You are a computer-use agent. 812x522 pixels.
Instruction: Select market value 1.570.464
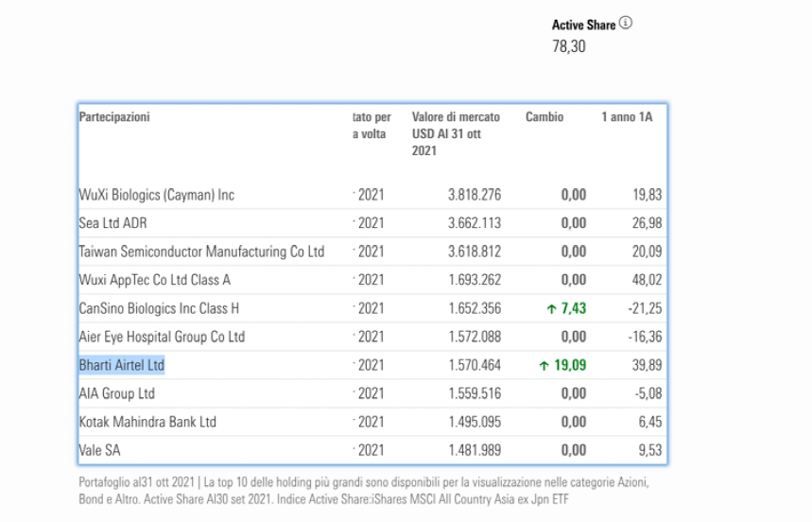pyautogui.click(x=475, y=365)
